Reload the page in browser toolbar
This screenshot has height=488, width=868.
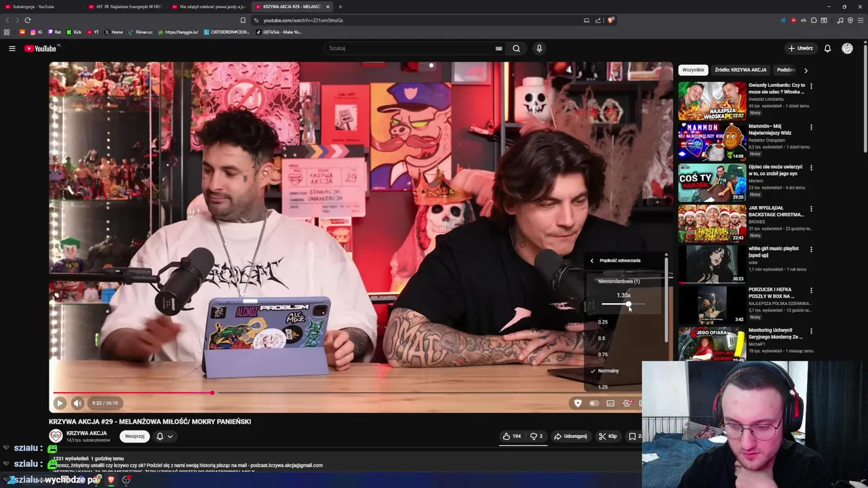[28, 20]
